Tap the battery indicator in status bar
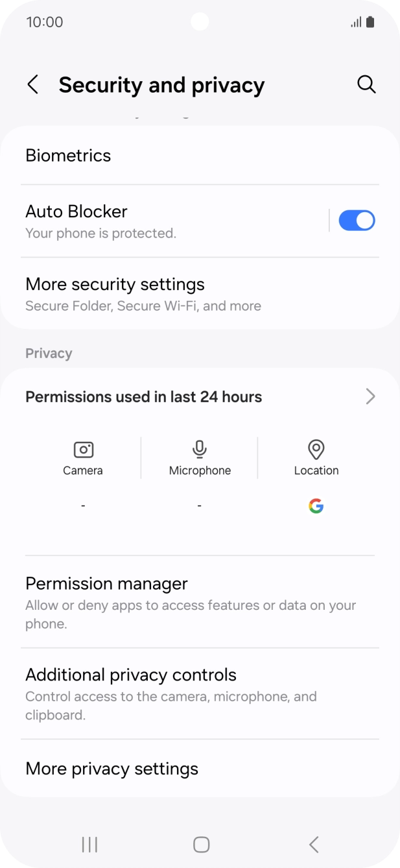Viewport: 400px width, 868px height. click(370, 21)
